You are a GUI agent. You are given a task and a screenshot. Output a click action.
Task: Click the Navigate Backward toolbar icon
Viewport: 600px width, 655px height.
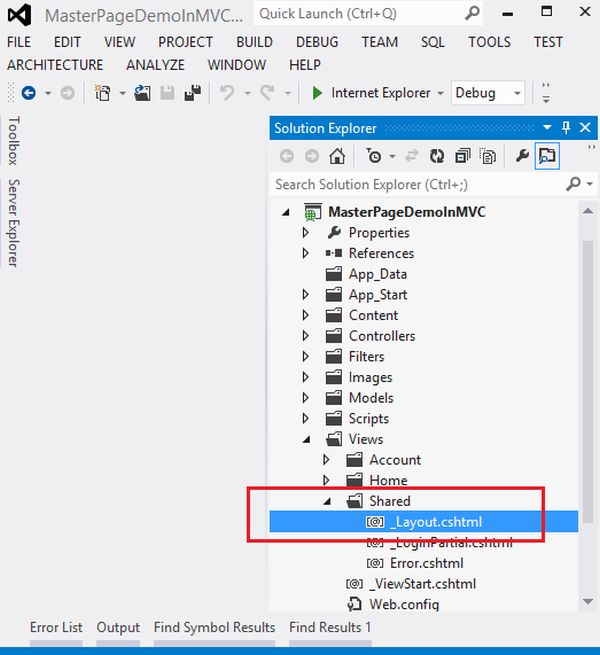tap(28, 93)
